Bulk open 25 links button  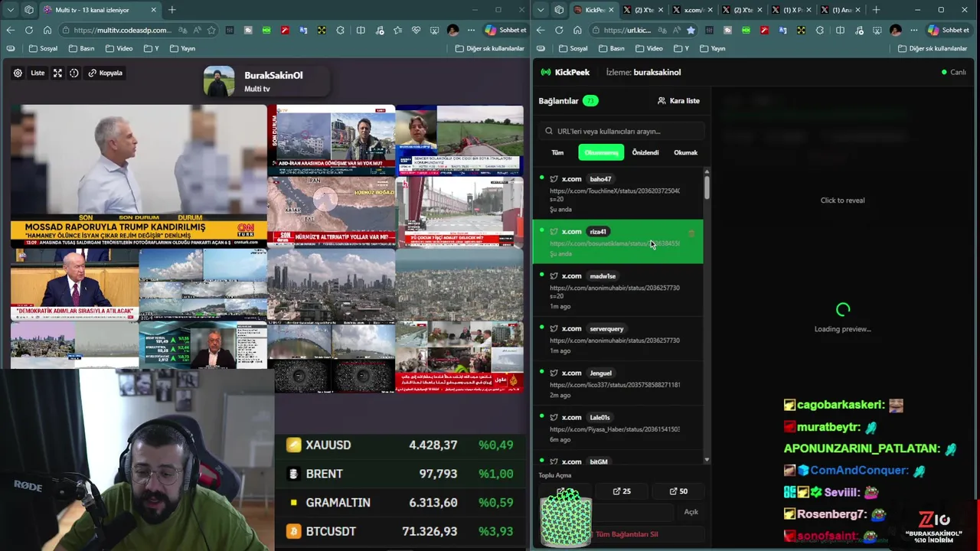point(622,491)
